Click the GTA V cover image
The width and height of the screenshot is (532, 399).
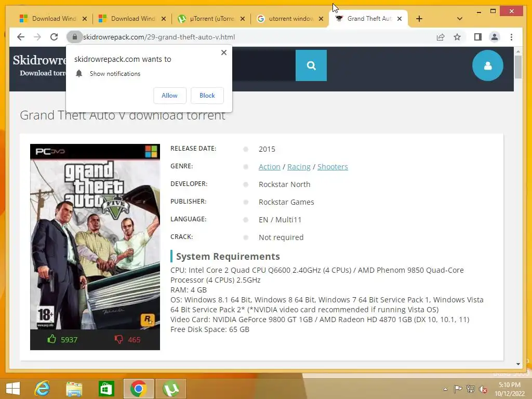95,237
